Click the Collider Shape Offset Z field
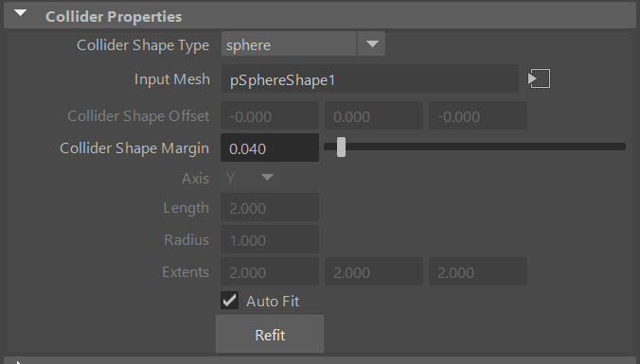640x364 pixels. coord(478,115)
